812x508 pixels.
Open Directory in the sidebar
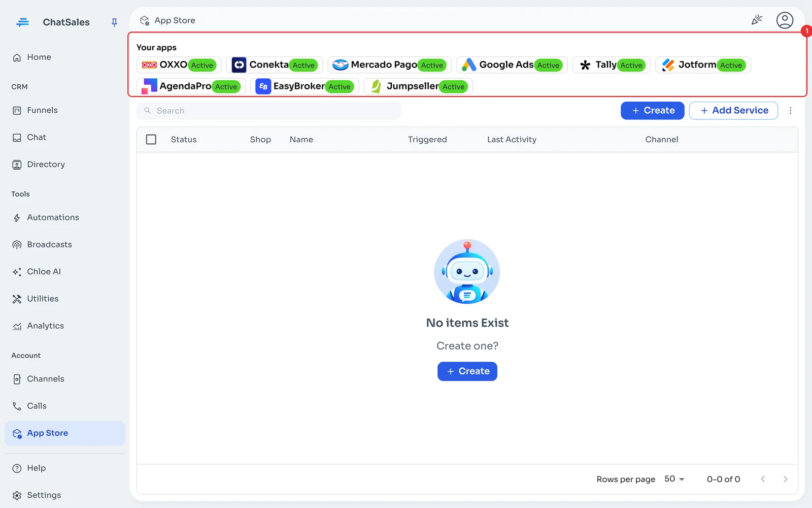[x=64, y=165]
